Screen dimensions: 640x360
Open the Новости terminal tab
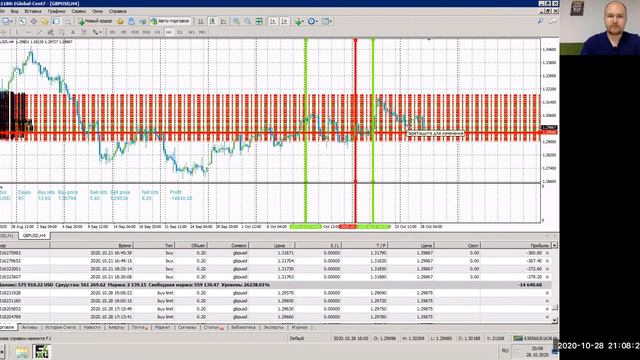point(91,327)
